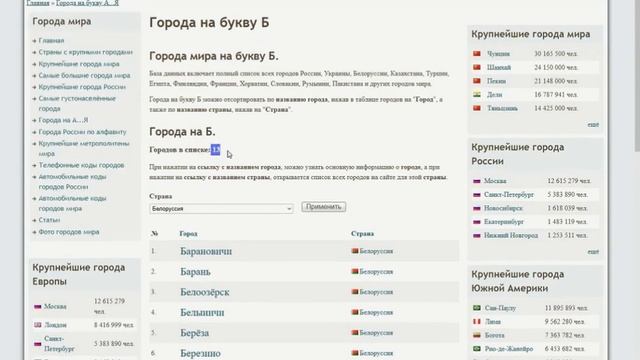The height and width of the screenshot is (360, 640).
Task: Click Colombia flag icon beside Богота
Action: click(x=477, y=335)
